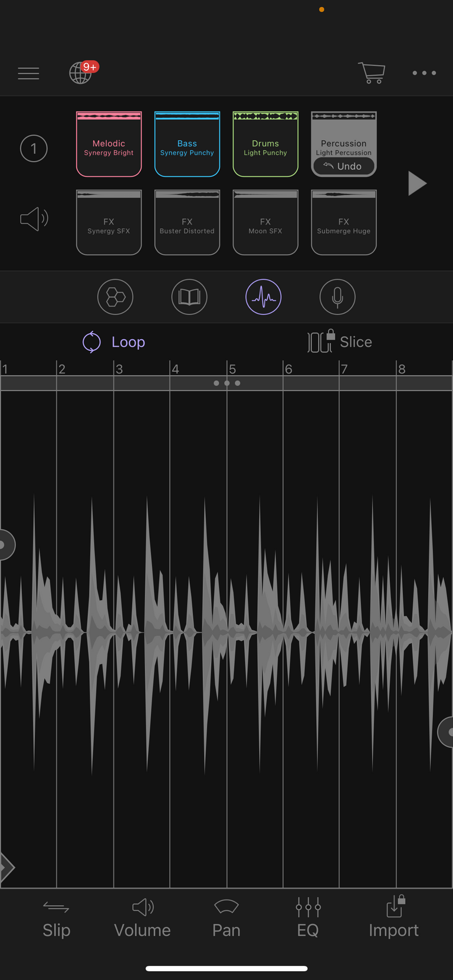This screenshot has height=980, width=453.
Task: Open the Pan control
Action: point(226,919)
